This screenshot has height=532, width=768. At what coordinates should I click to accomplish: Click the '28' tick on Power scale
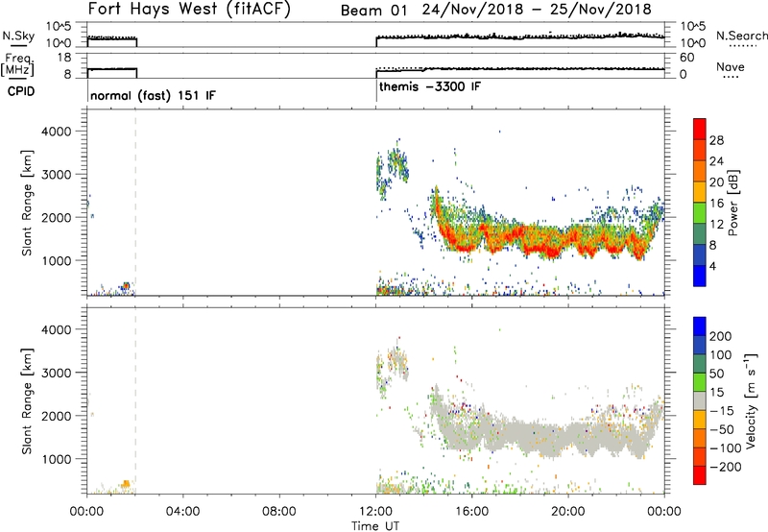(716, 140)
